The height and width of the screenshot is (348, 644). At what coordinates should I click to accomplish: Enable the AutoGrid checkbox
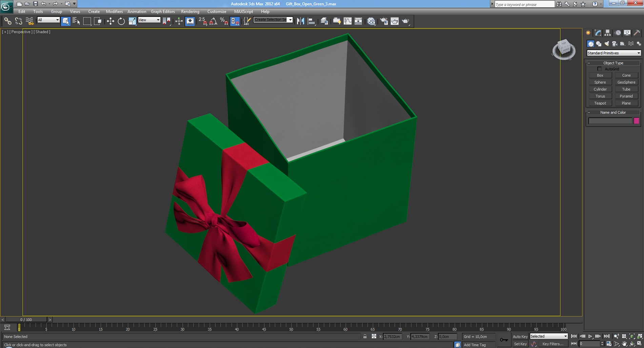click(600, 69)
